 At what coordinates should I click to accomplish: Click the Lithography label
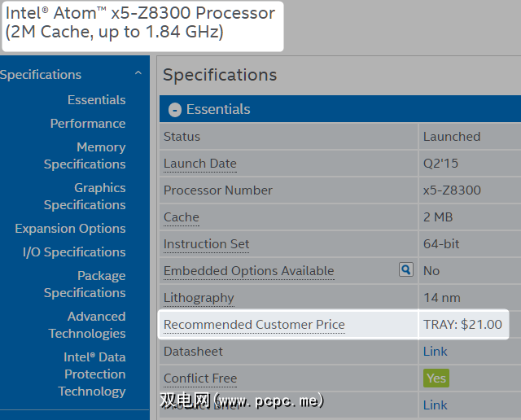point(199,297)
